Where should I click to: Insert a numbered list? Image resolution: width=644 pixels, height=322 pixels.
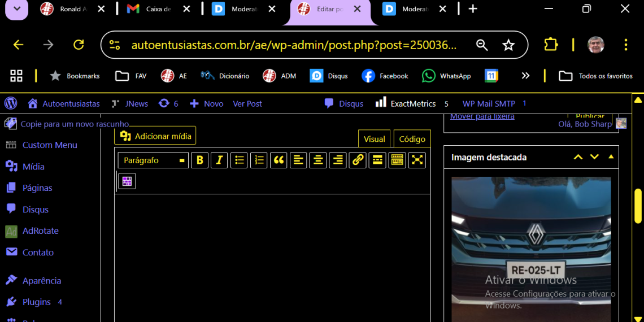(x=259, y=160)
